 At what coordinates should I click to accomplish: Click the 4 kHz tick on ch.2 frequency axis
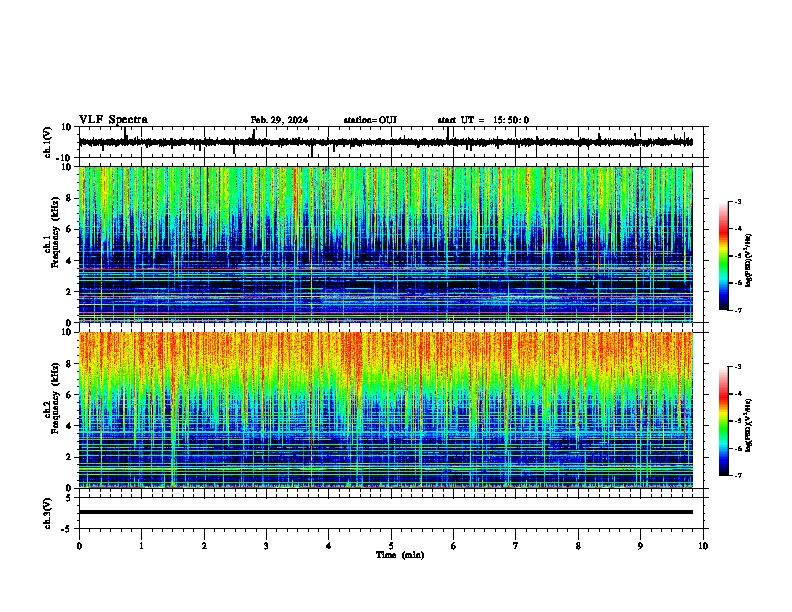click(69, 426)
